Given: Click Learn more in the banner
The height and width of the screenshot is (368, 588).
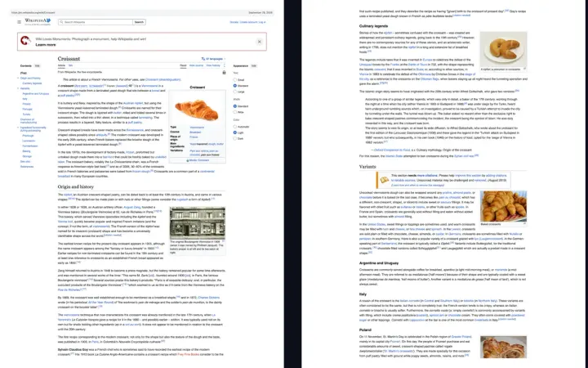Looking at the screenshot, I should (x=46, y=45).
